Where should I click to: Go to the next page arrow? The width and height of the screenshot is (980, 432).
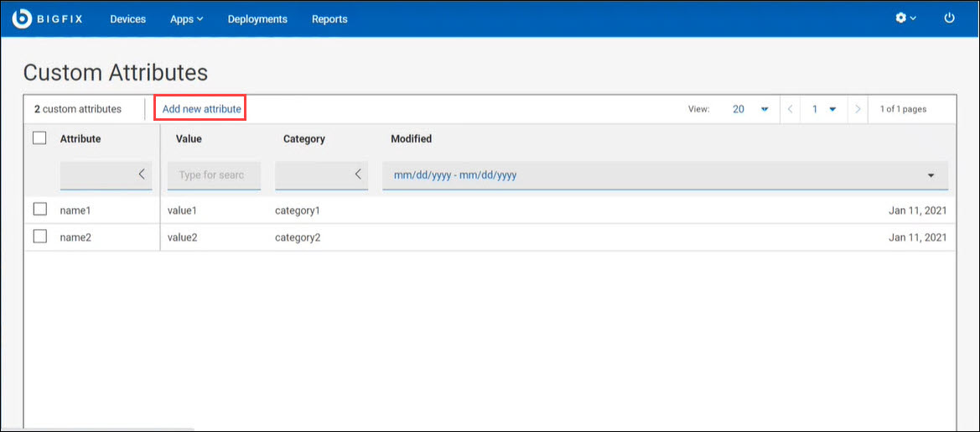coord(857,109)
